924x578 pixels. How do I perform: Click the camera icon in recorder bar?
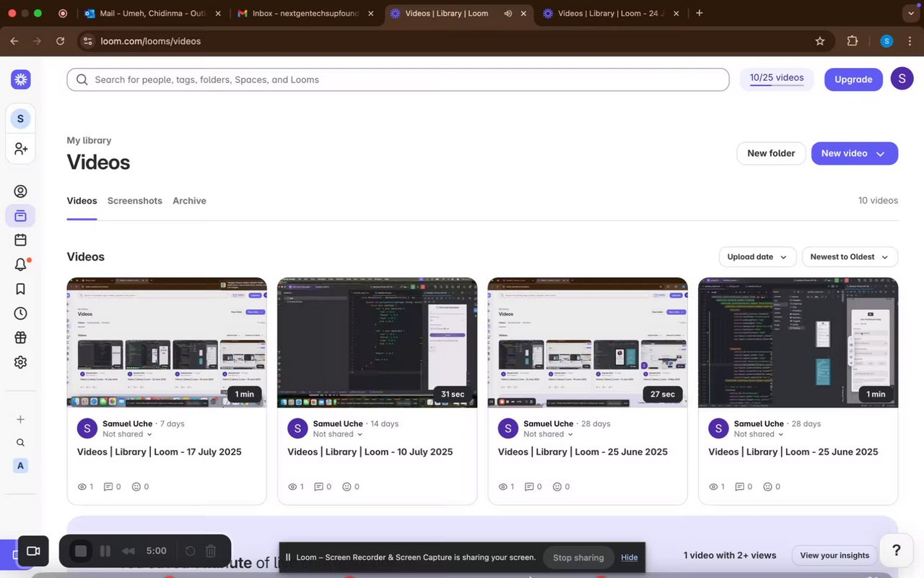(x=32, y=551)
